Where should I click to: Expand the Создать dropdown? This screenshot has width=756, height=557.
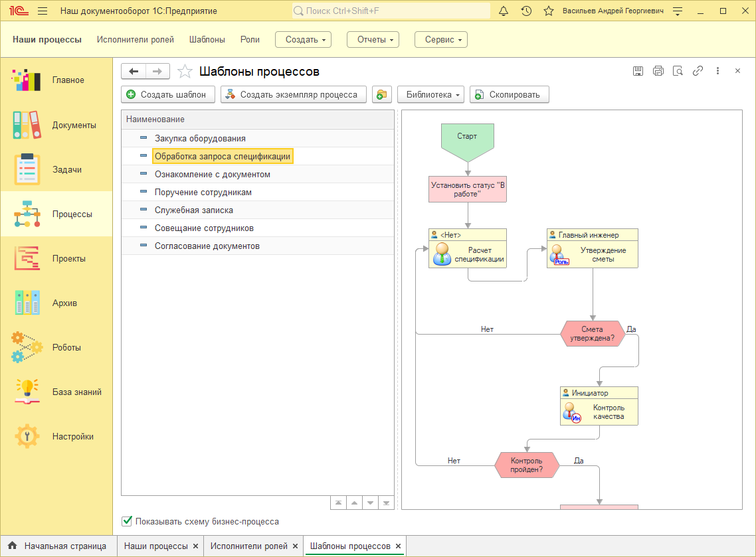[304, 40]
